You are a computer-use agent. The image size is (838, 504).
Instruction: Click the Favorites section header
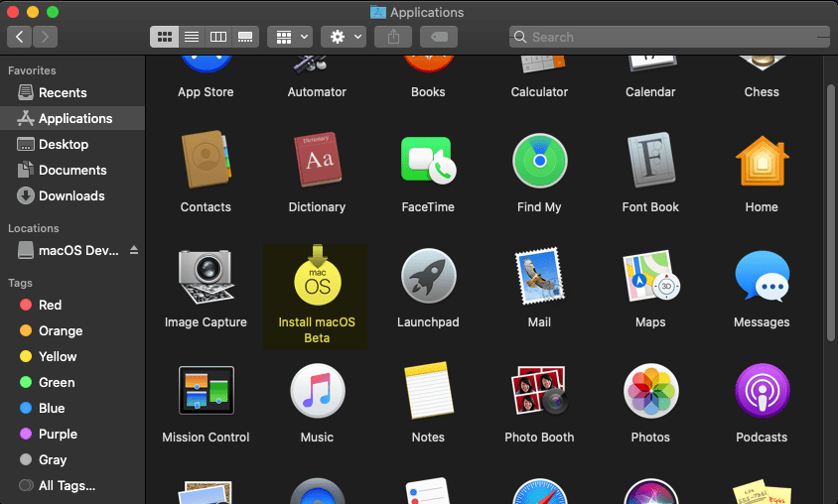click(x=32, y=70)
